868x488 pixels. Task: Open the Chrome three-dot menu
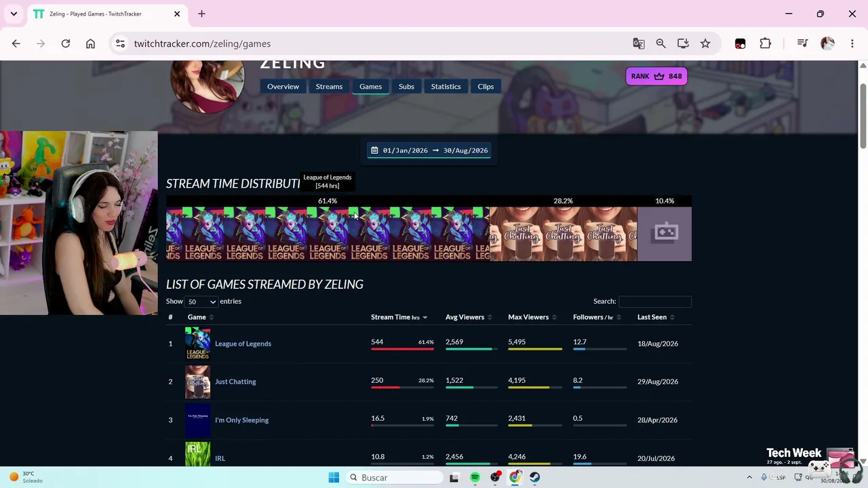852,43
